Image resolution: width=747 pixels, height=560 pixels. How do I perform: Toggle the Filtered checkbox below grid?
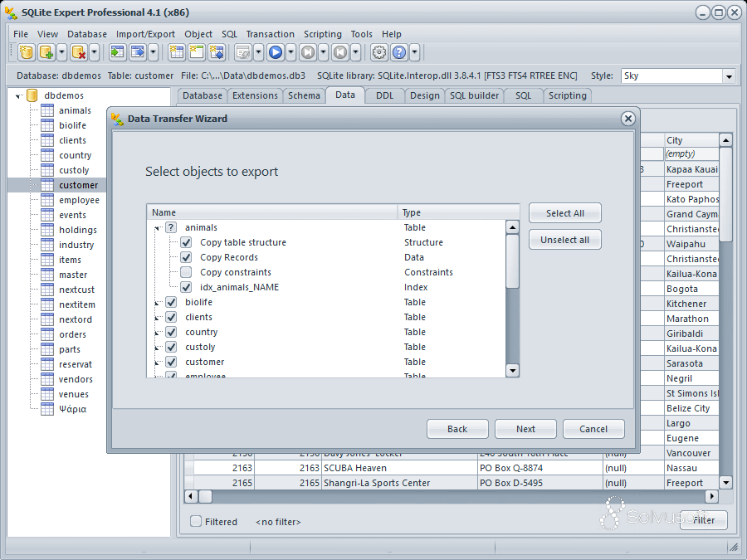pos(196,522)
